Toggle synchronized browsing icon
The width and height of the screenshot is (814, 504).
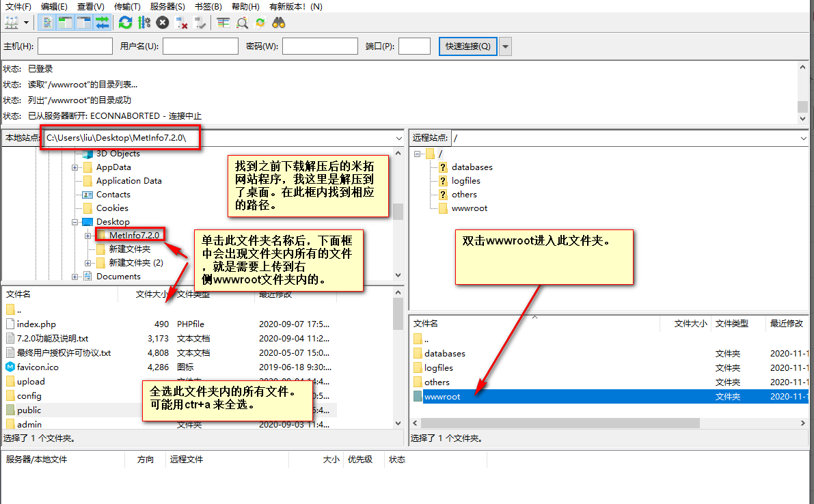click(260, 23)
